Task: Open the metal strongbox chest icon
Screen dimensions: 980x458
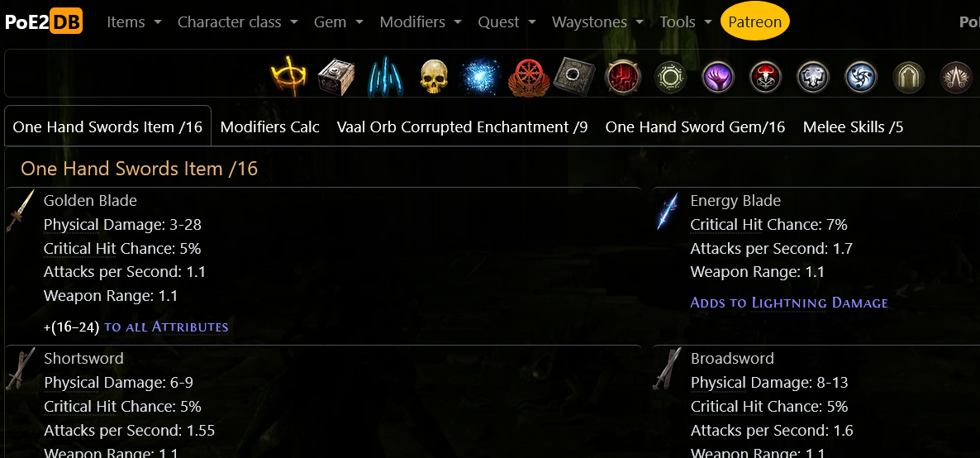Action: tap(335, 77)
